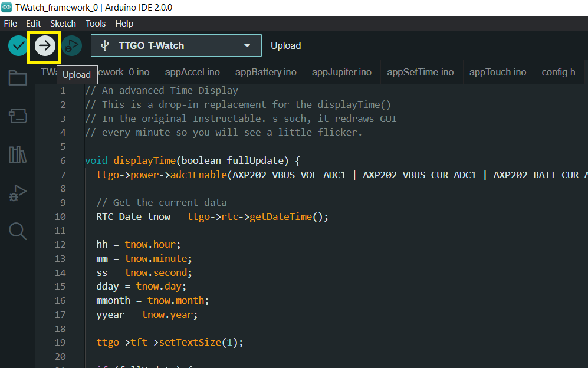The height and width of the screenshot is (368, 588).
Task: Open the Search magnifier in the sidebar
Action: point(18,231)
